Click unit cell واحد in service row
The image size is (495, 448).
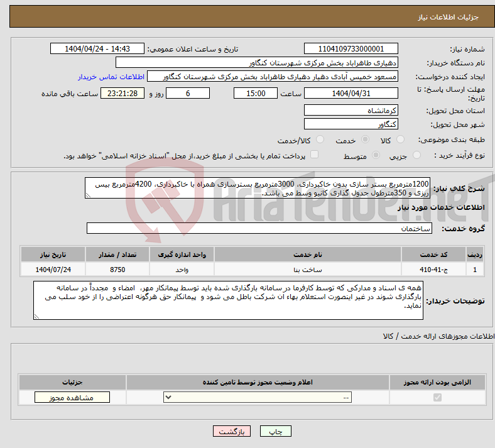point(182,270)
